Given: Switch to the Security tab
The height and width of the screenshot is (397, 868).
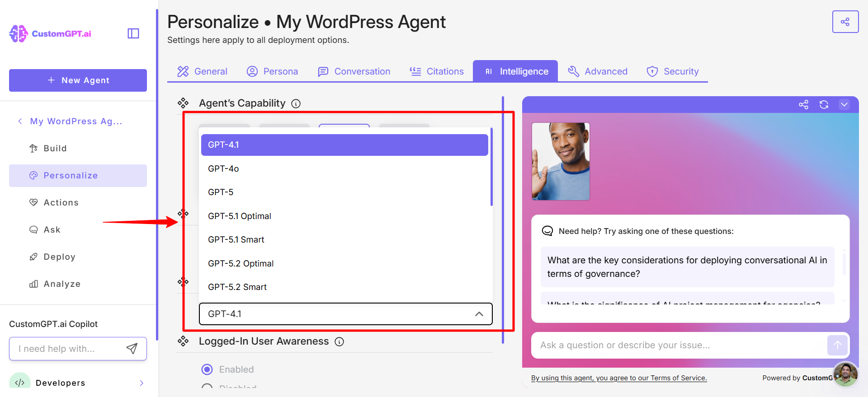Looking at the screenshot, I should coord(673,71).
